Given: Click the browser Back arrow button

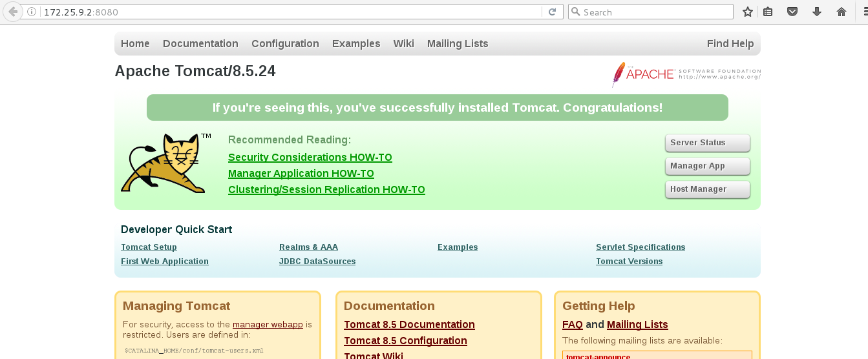Looking at the screenshot, I should coord(12,12).
